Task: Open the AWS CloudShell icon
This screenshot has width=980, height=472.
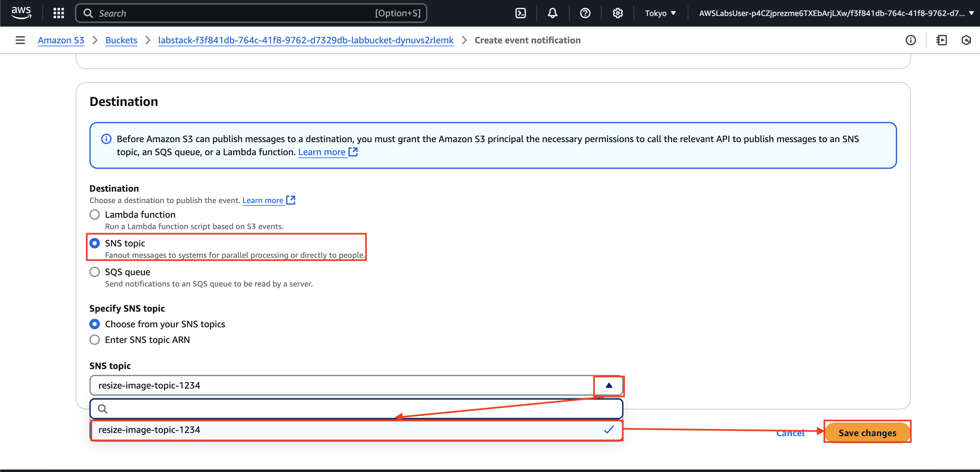Action: coord(520,13)
